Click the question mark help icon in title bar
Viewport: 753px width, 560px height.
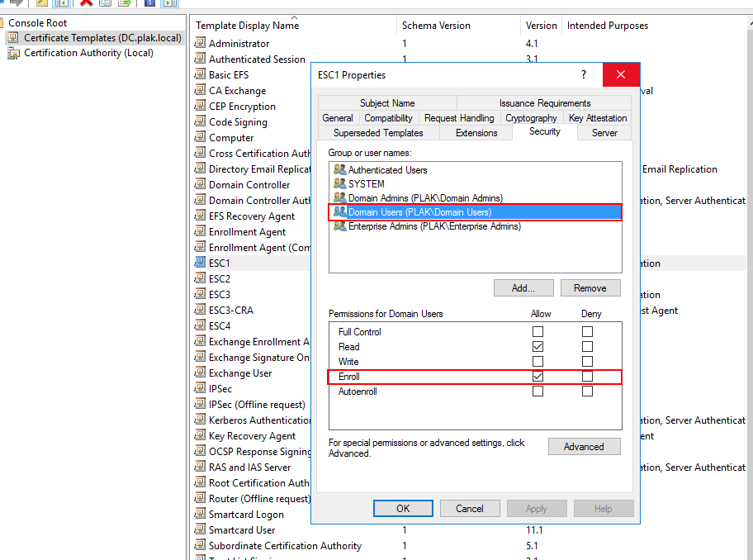pyautogui.click(x=585, y=74)
